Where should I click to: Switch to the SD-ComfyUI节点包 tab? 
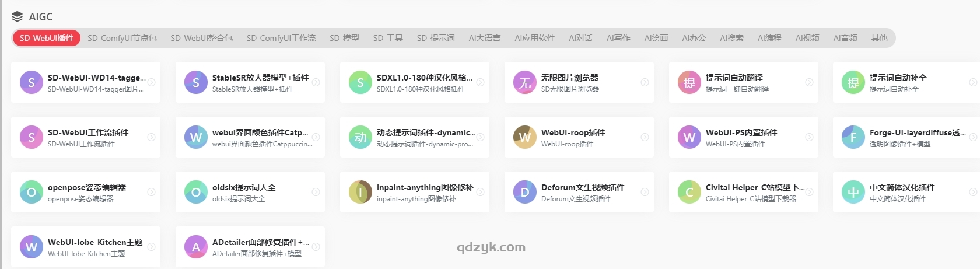[x=122, y=38]
